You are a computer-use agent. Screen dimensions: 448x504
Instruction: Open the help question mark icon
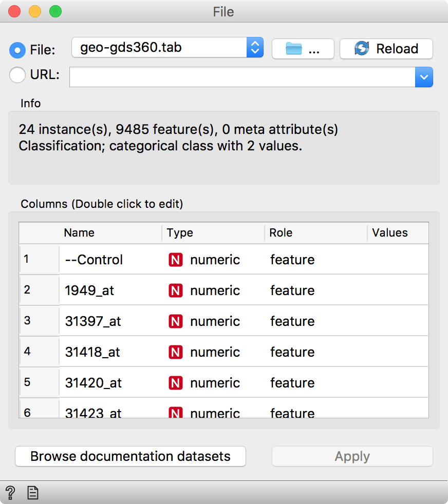pos(10,492)
